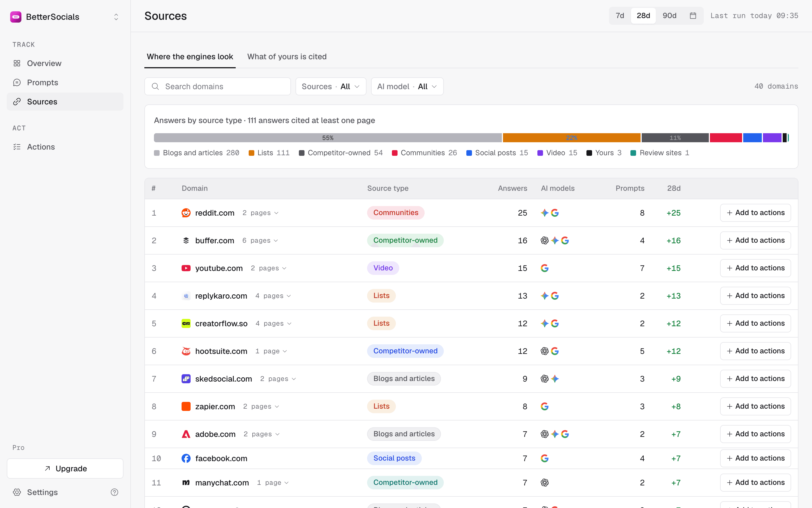The width and height of the screenshot is (812, 508).
Task: Click the youtube.com favicon
Action: [x=186, y=268]
